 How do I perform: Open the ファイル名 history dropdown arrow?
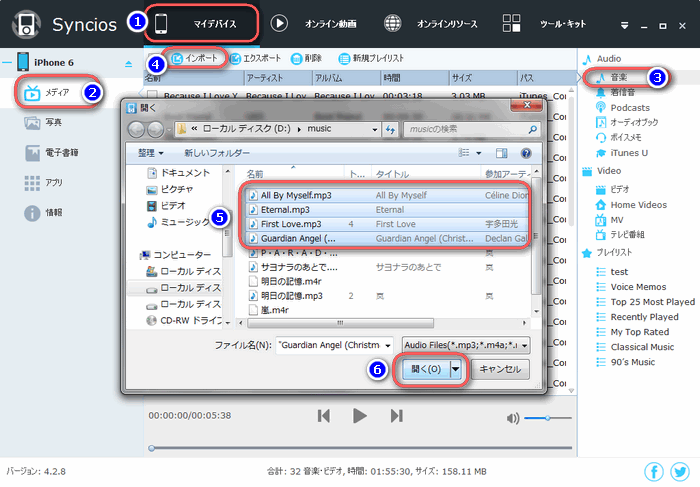pyautogui.click(x=388, y=345)
